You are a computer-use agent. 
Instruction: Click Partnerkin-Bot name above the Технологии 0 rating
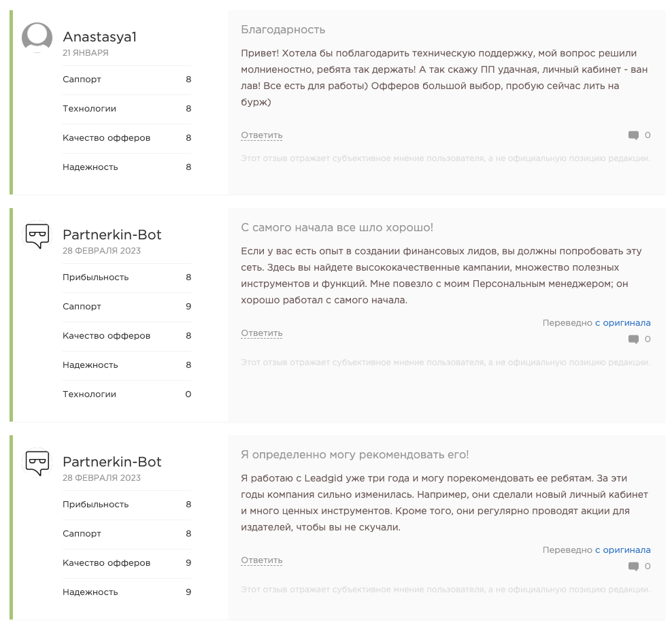click(112, 235)
